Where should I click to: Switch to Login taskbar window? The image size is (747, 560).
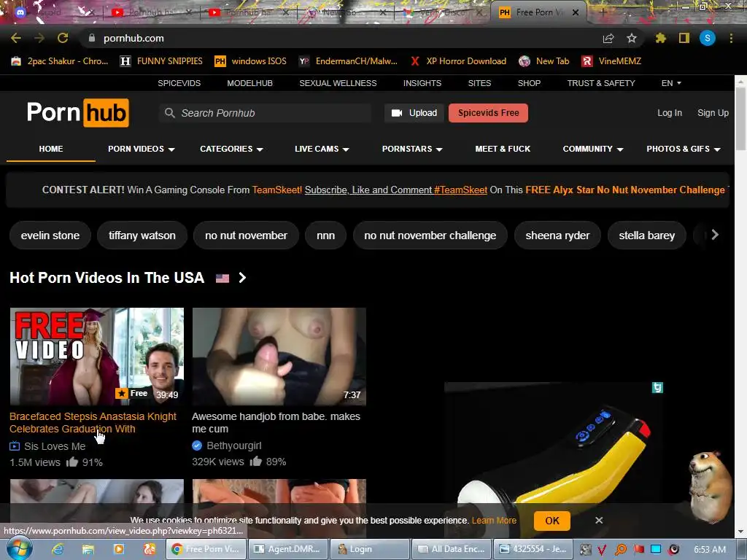pos(370,549)
